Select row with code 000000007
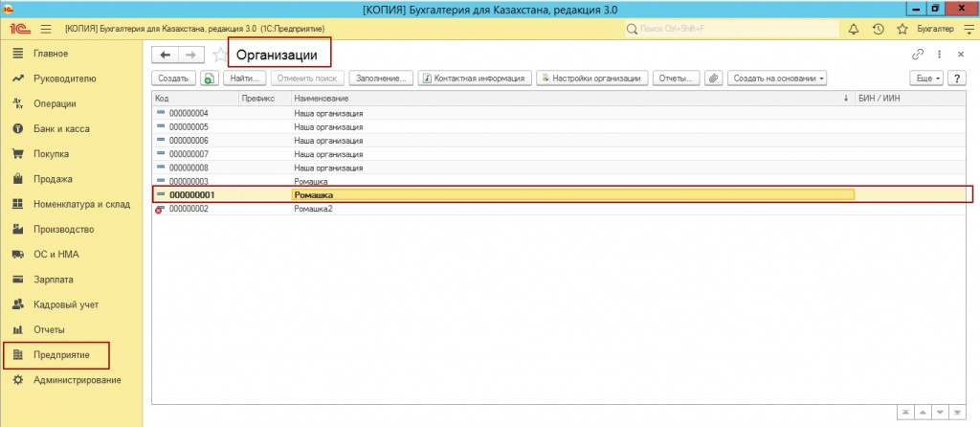980x427 pixels. 558,154
